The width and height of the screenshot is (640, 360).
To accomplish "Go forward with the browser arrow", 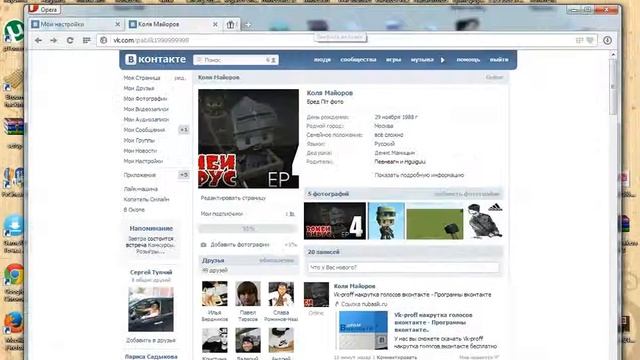I will click(53, 40).
